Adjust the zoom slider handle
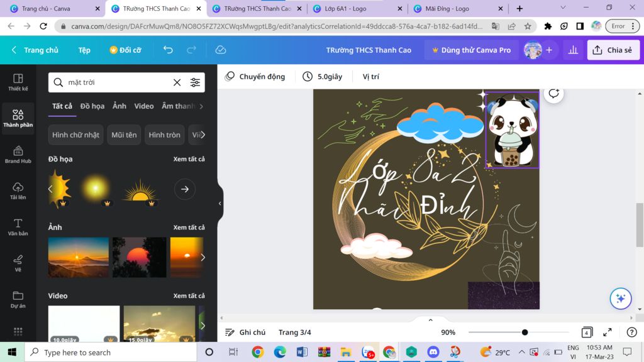Screen dimensions: 644x362 (x=525, y=332)
